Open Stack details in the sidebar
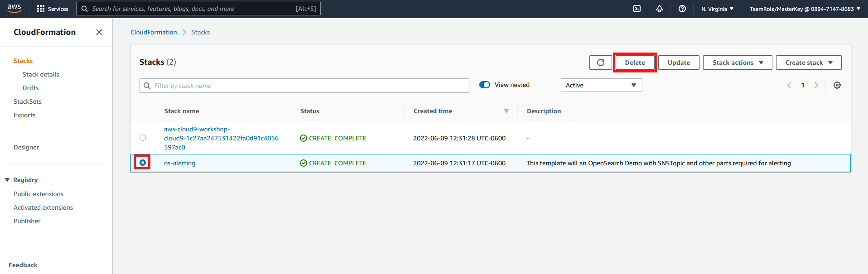The height and width of the screenshot is (274, 868). pos(41,74)
